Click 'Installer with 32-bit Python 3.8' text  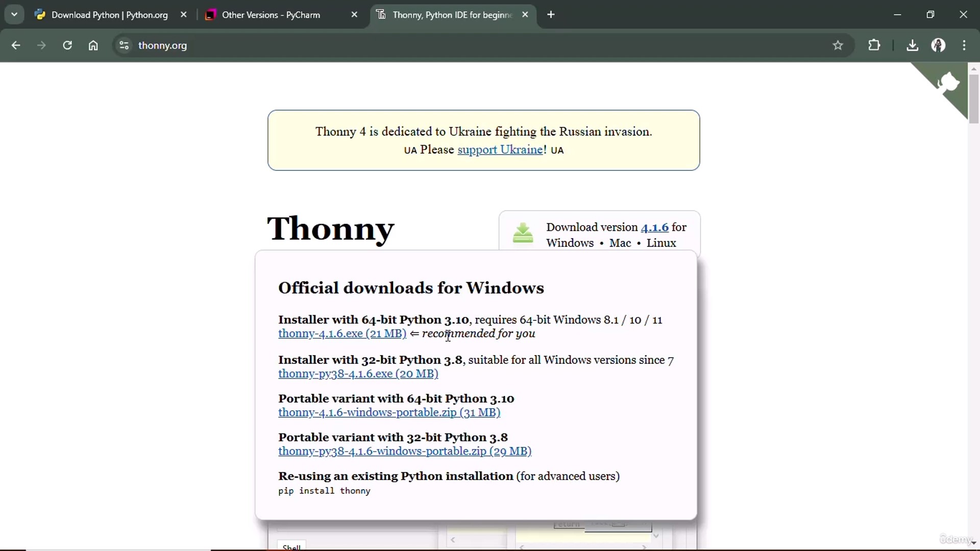370,360
